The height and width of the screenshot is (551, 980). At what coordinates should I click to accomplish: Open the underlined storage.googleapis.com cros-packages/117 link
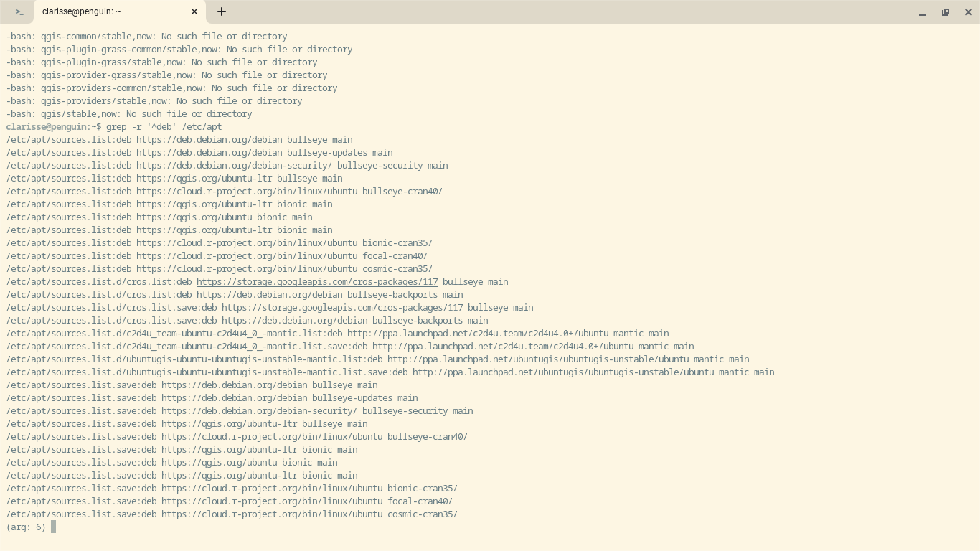317,282
